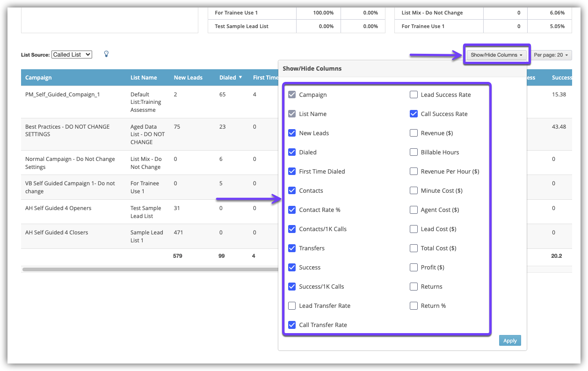The width and height of the screenshot is (588, 371).
Task: Enable Agent Cost ($) column
Action: pos(414,210)
